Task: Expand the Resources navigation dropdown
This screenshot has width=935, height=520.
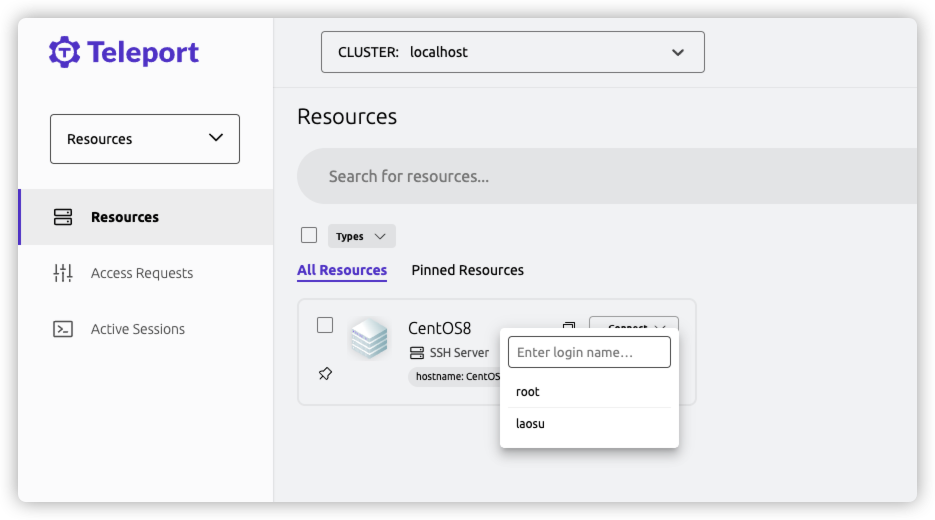Action: tap(145, 139)
